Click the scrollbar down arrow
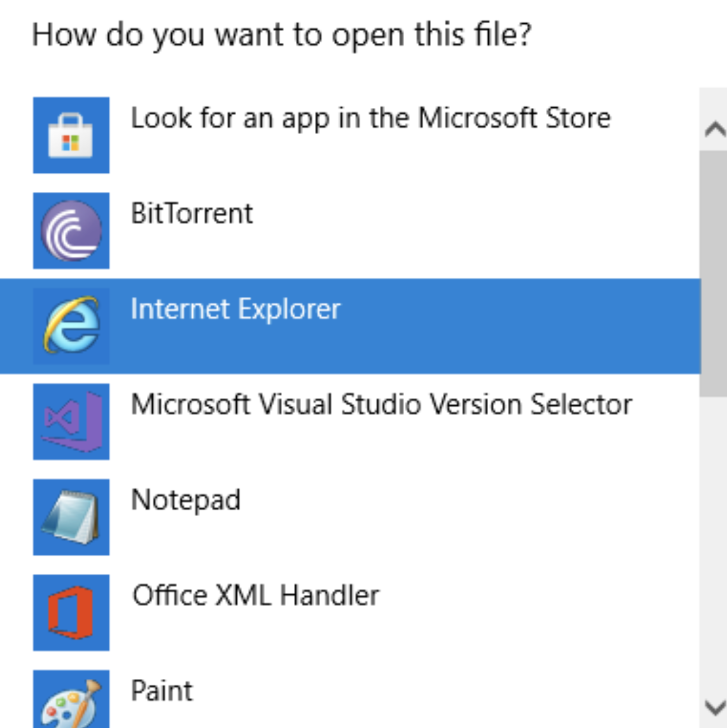Screen dimensions: 727x728 (x=714, y=707)
